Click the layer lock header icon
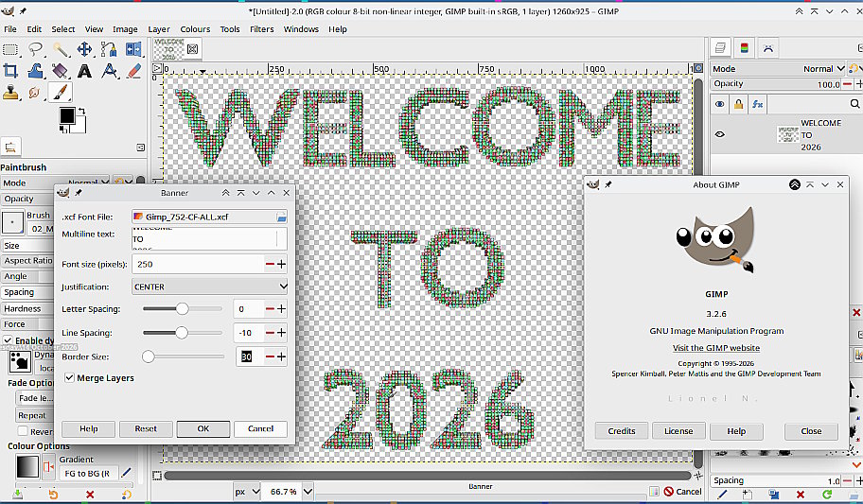Screen dimensions: 863x504 [739, 104]
